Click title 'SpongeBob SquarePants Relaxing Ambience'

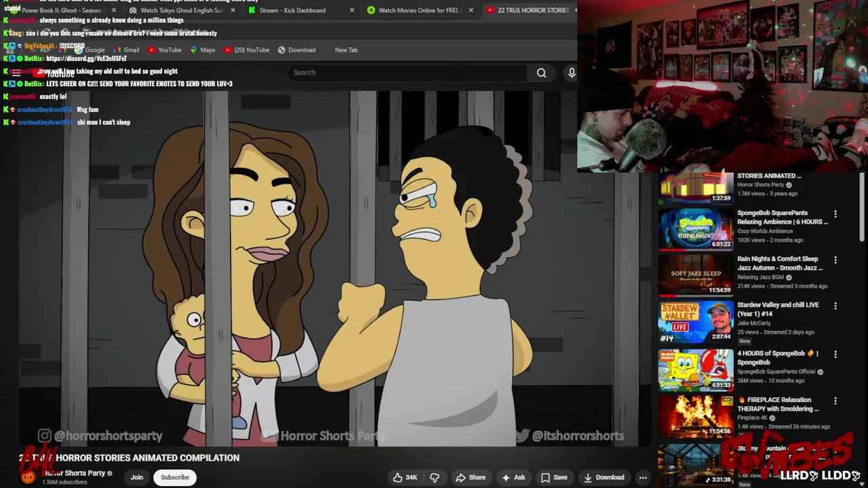coord(783,217)
